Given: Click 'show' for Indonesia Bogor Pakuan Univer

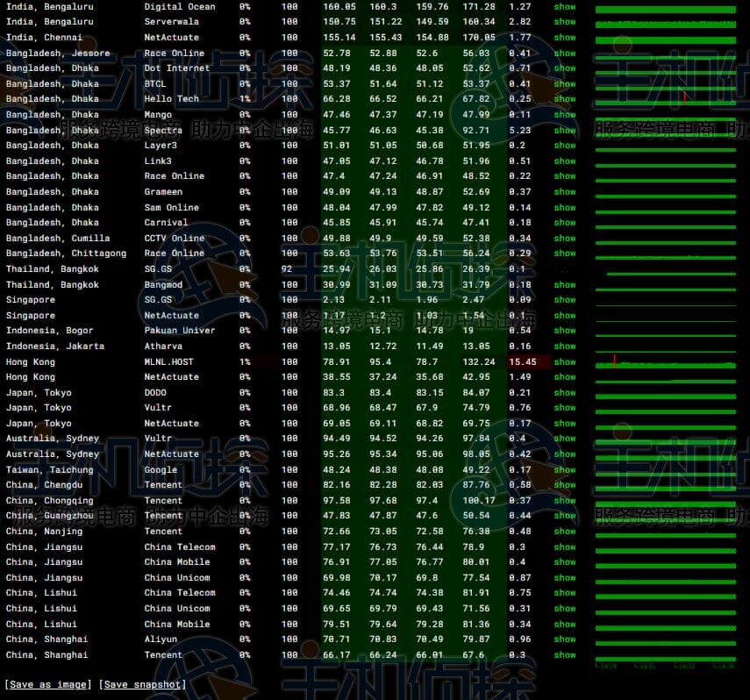Looking at the screenshot, I should (x=565, y=331).
